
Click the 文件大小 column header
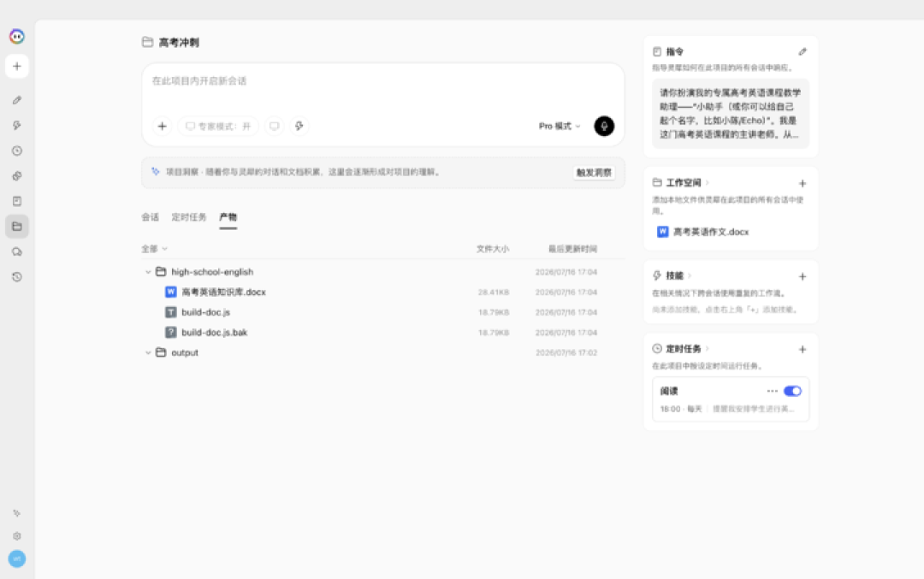pos(493,249)
